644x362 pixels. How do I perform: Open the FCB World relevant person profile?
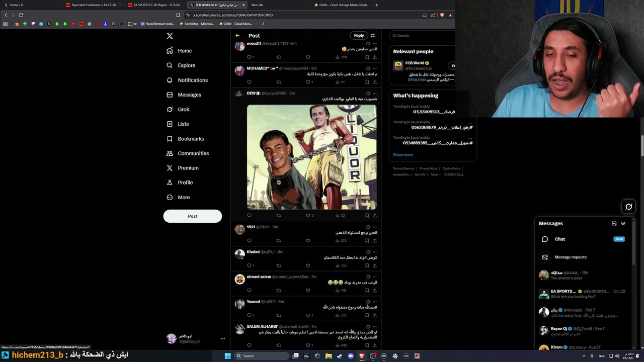coord(415,63)
